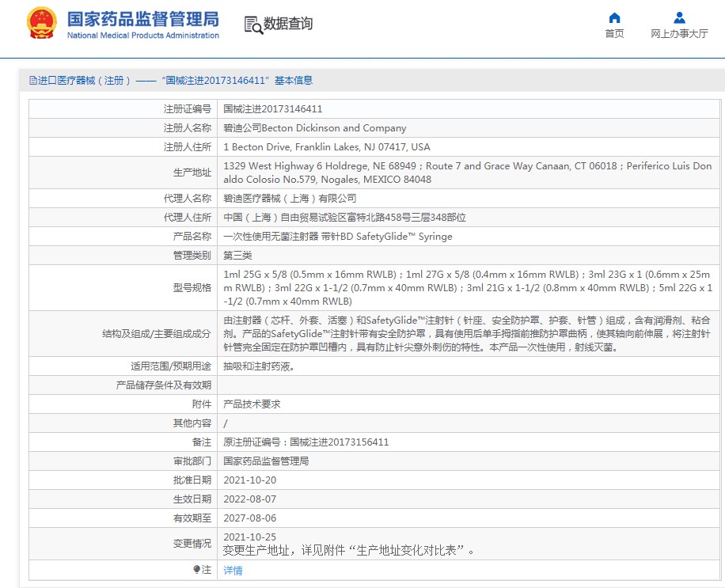Click the 生效日期 label
The image size is (725, 588).
[x=192, y=499]
